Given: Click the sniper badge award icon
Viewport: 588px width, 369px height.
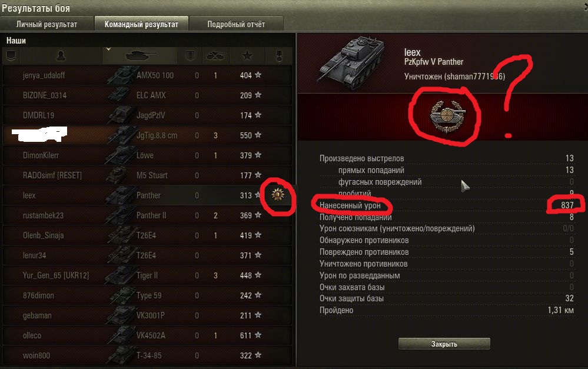Looking at the screenshot, I should pos(447,117).
